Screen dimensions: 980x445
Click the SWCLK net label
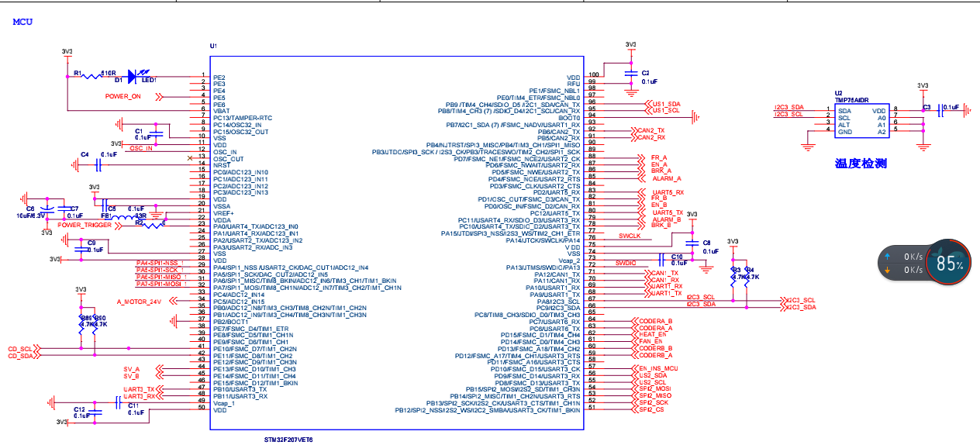pyautogui.click(x=629, y=236)
